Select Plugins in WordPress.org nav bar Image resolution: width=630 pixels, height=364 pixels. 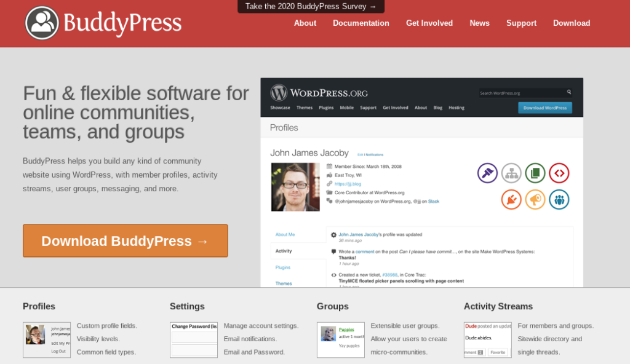[326, 108]
